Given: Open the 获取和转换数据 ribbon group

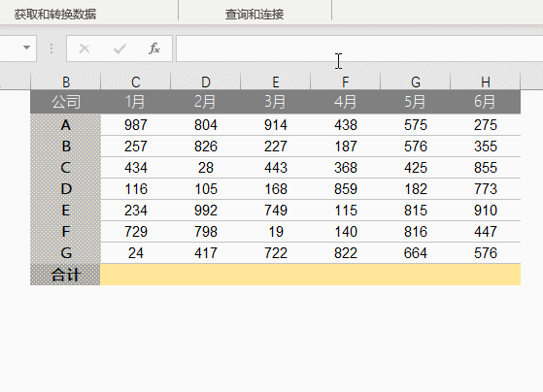Looking at the screenshot, I should click(55, 15).
